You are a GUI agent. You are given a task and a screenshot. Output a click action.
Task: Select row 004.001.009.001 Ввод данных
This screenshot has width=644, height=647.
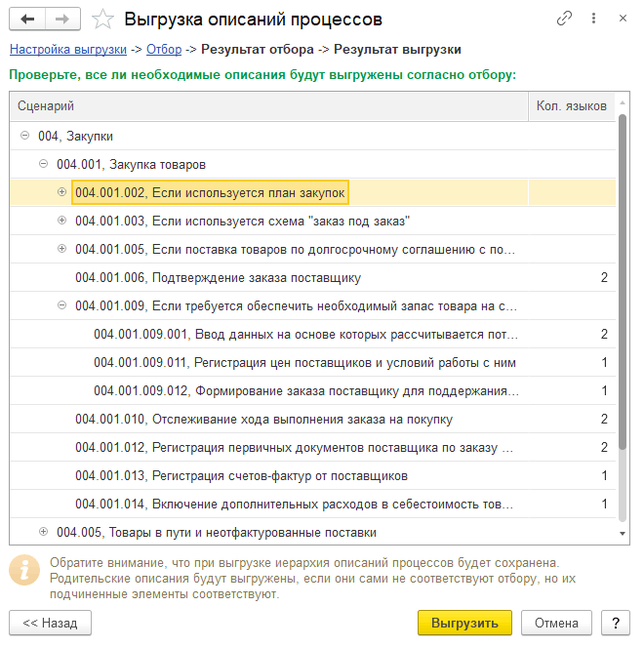[x=312, y=334]
